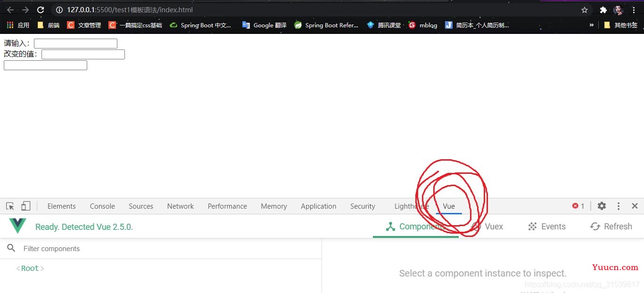Open the Events tab in Vue DevTools

(x=547, y=227)
